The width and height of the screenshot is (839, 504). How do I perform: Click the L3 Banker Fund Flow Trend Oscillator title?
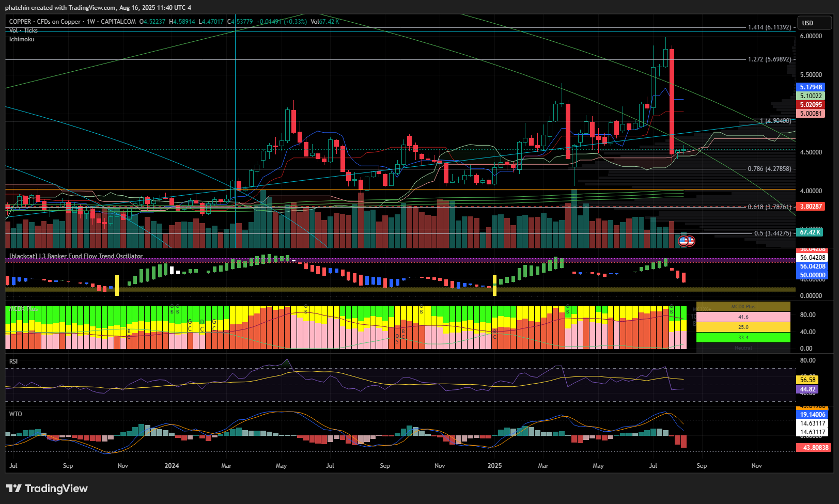coord(76,256)
